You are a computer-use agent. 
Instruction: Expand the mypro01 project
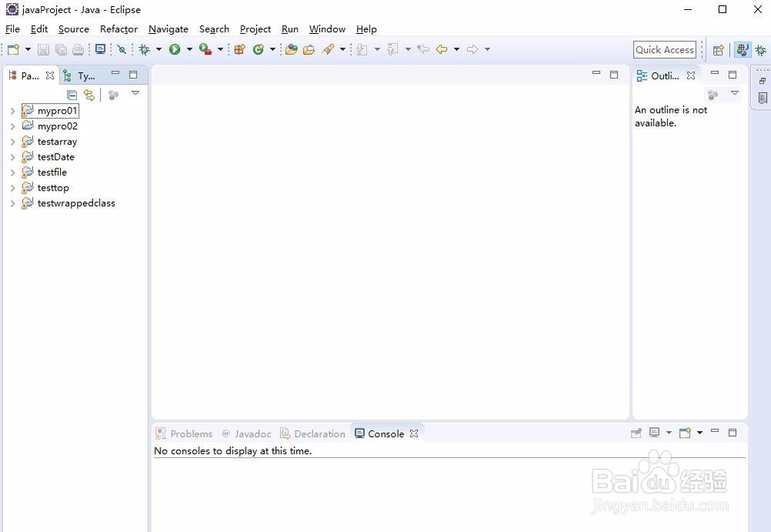[x=13, y=111]
